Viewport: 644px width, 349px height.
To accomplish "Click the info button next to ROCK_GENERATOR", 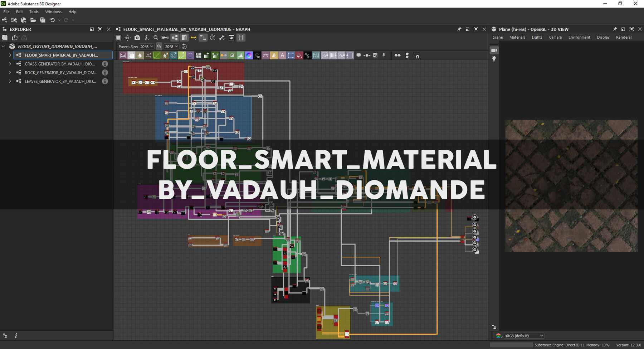I will [x=105, y=72].
